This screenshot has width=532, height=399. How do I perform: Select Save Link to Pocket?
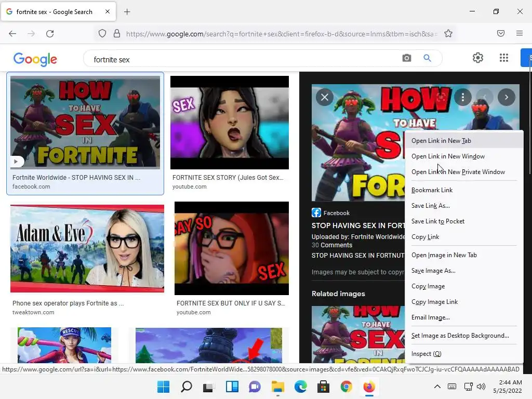pos(464,221)
